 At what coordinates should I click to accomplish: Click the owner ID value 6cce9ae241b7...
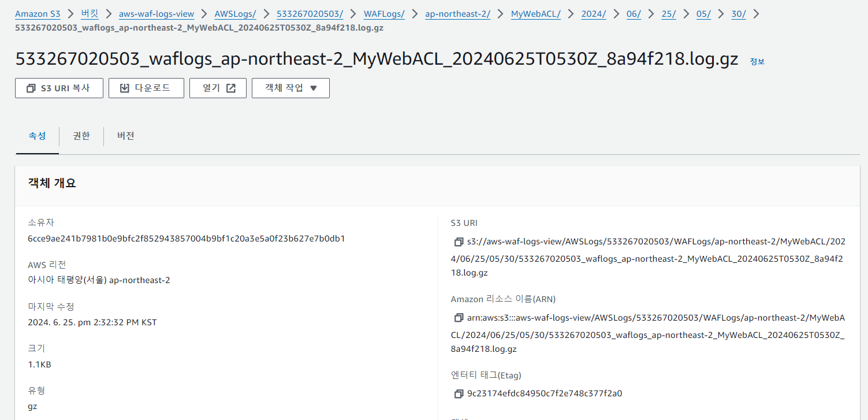click(187, 239)
